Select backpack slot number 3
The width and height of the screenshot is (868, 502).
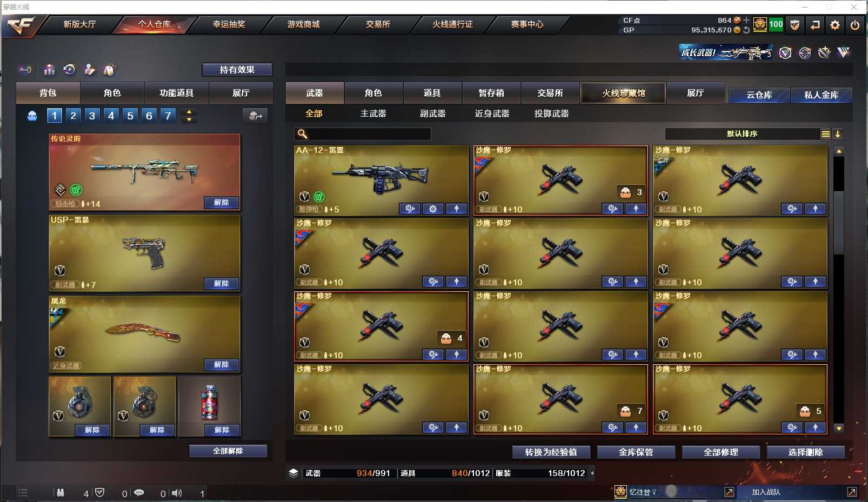coord(92,116)
